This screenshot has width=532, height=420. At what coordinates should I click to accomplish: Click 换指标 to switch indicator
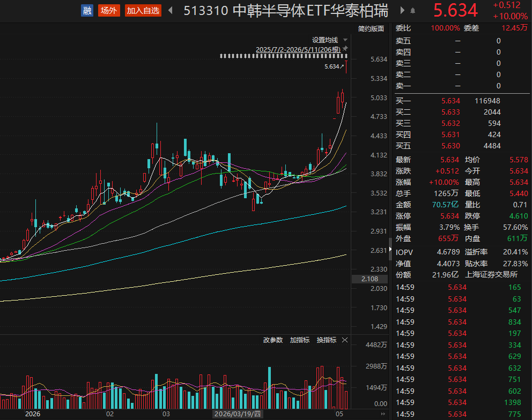(x=327, y=340)
